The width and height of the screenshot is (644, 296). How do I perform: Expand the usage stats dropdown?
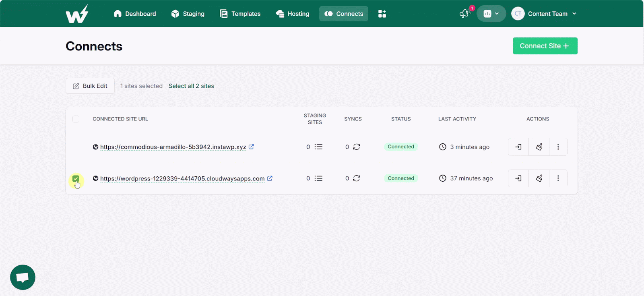pyautogui.click(x=491, y=14)
